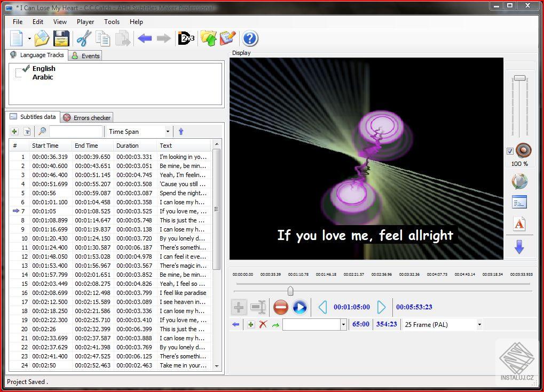The height and width of the screenshot is (392, 544).
Task: Switch to the Errors checker tab
Action: (x=87, y=117)
